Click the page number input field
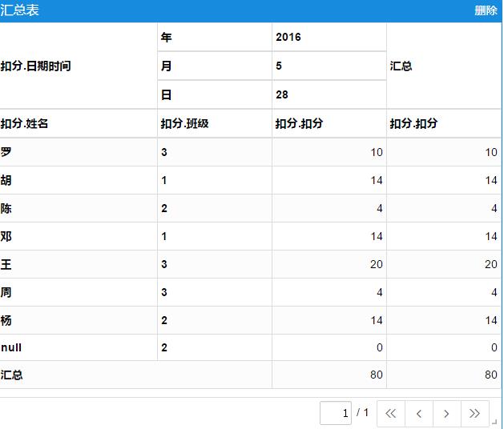Viewport: 504px width, 429px height. click(336, 413)
